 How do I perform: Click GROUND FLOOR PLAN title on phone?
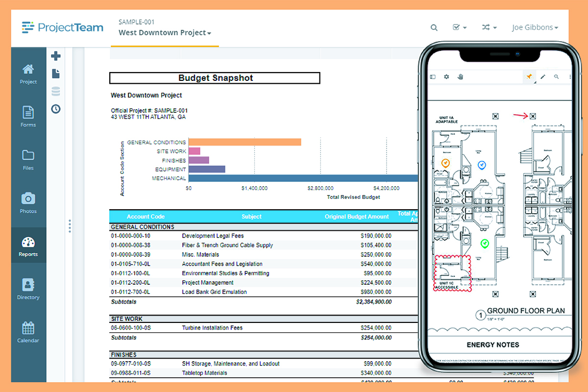(526, 311)
